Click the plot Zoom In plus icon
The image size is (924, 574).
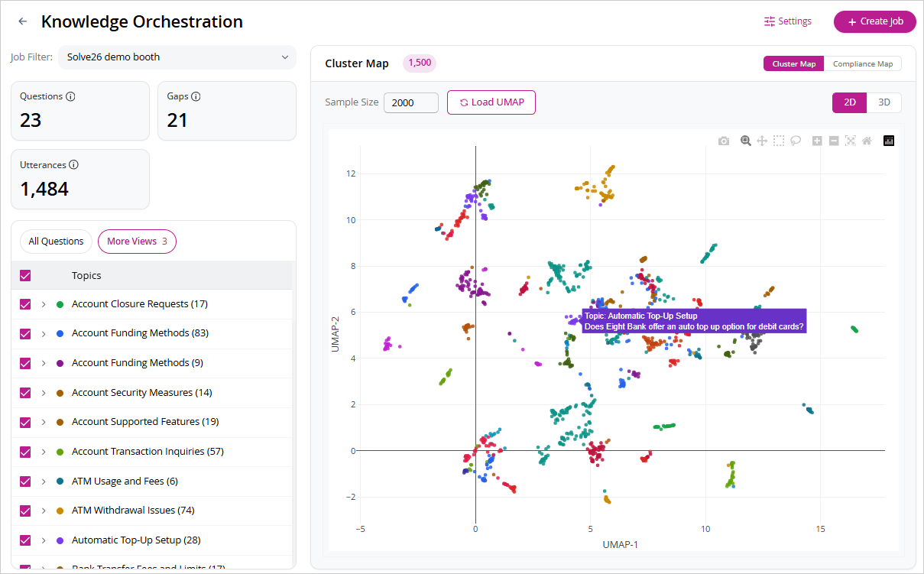[817, 141]
